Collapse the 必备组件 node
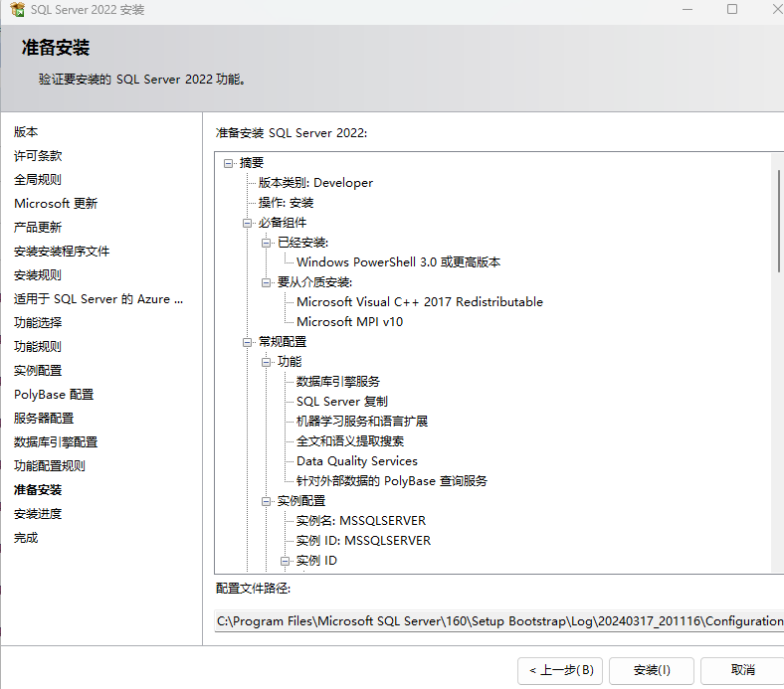784x689 pixels. tap(247, 223)
